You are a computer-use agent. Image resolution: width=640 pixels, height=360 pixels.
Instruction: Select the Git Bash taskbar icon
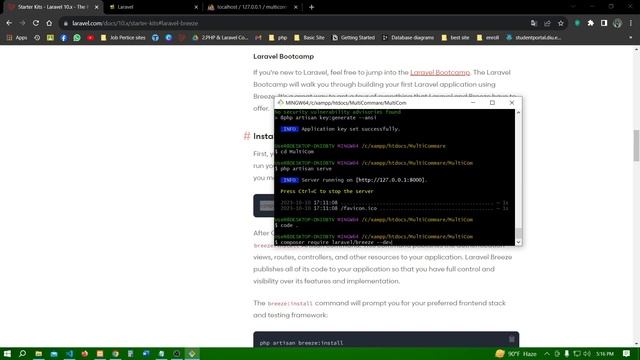click(x=192, y=353)
